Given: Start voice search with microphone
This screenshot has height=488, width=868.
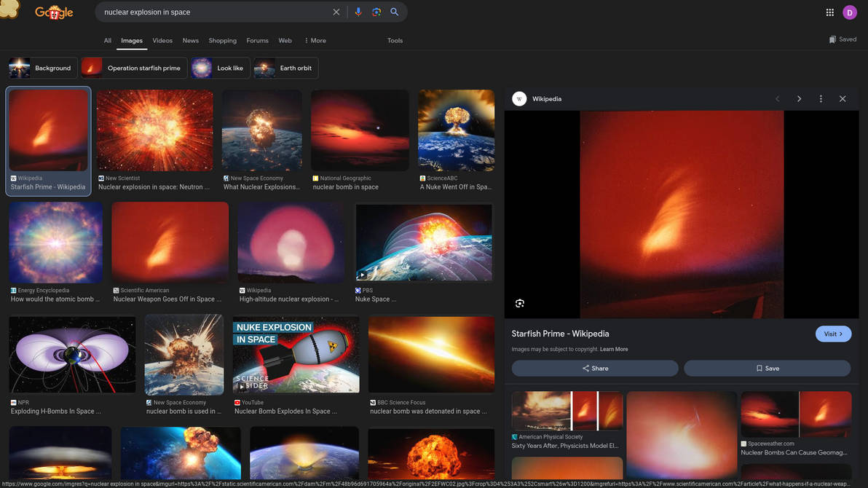Looking at the screenshot, I should pos(358,12).
